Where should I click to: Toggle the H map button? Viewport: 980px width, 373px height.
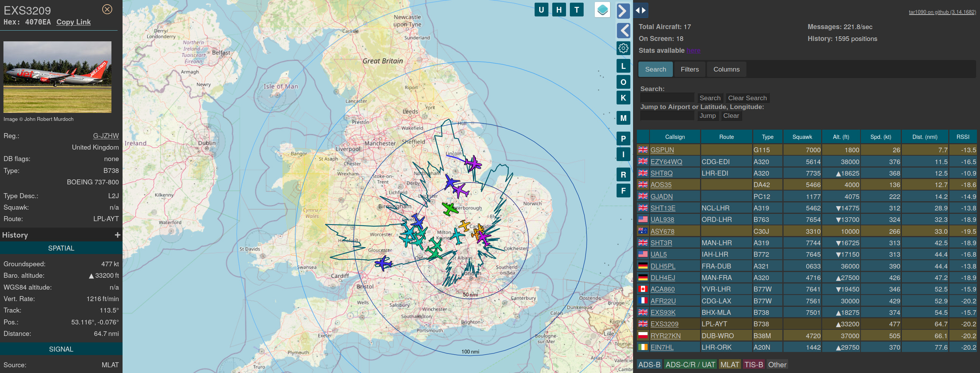point(559,10)
